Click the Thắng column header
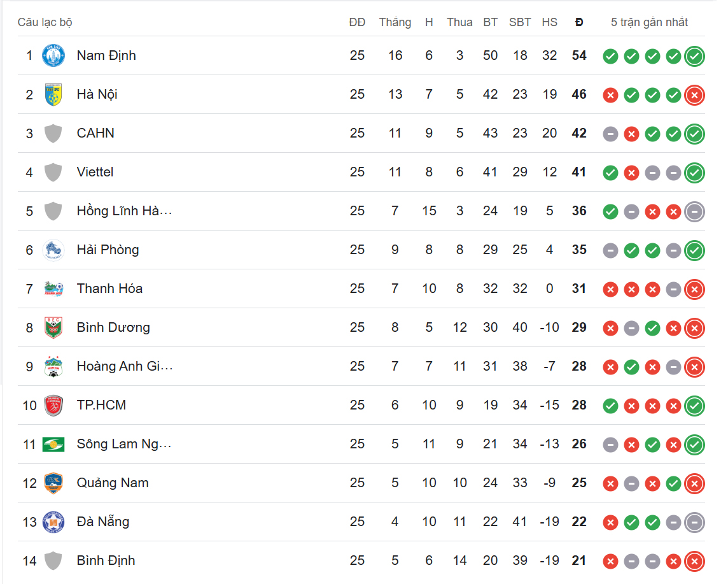 (395, 22)
